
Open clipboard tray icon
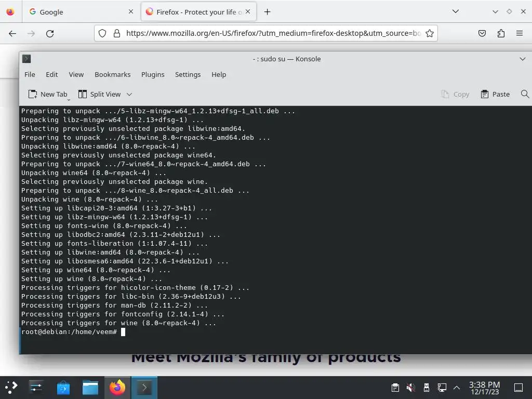tap(395, 388)
